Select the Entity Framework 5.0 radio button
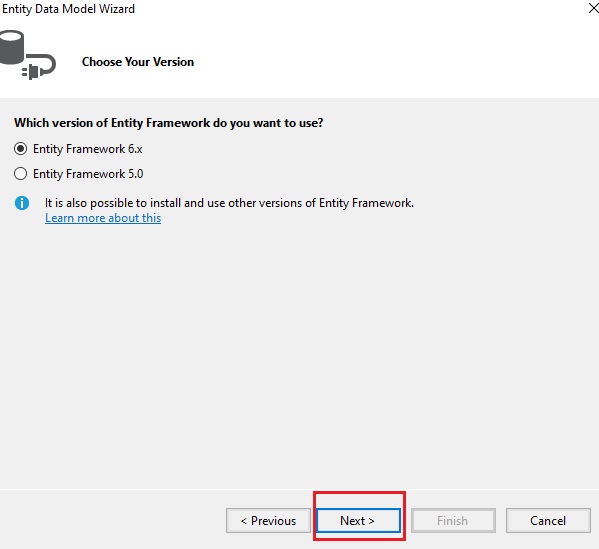 pos(20,174)
